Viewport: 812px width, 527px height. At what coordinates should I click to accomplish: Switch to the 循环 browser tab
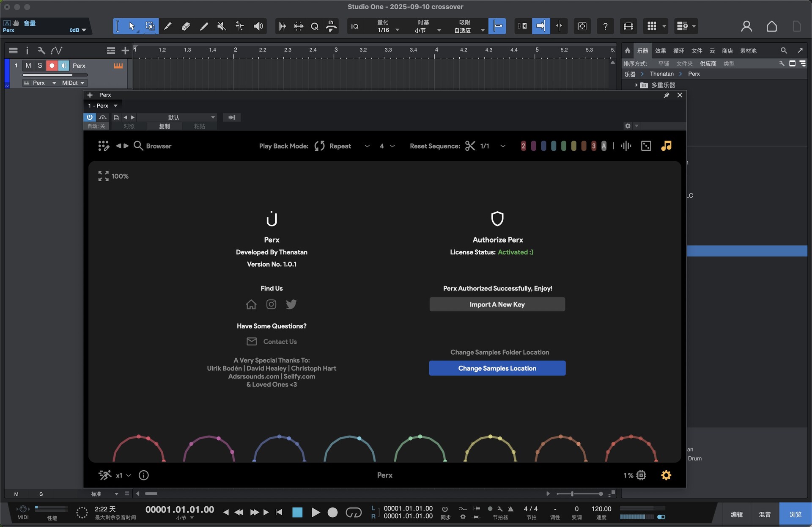pos(678,51)
